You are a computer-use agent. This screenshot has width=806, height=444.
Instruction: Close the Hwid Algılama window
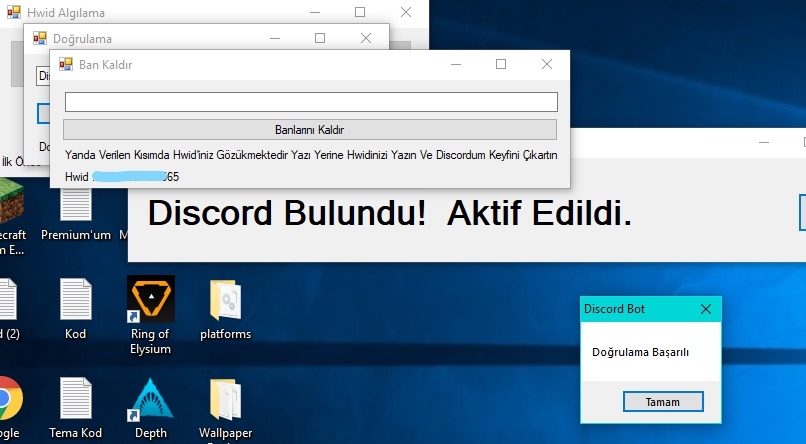(406, 12)
